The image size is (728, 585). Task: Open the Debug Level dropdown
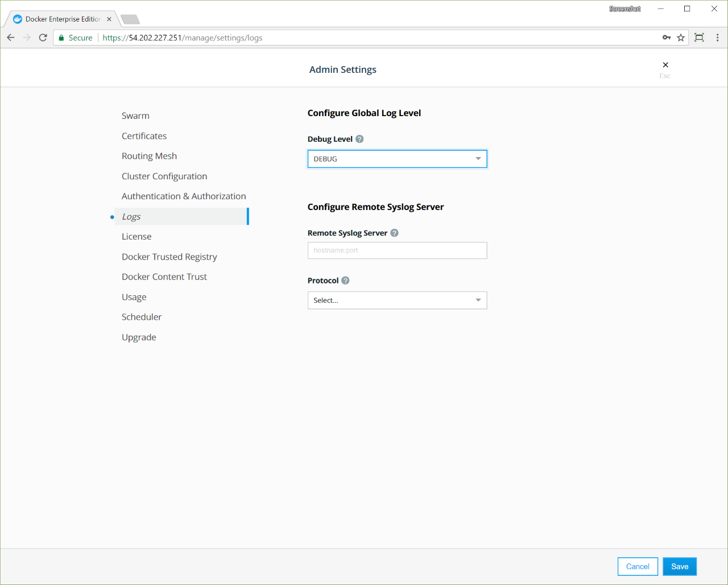tap(397, 159)
